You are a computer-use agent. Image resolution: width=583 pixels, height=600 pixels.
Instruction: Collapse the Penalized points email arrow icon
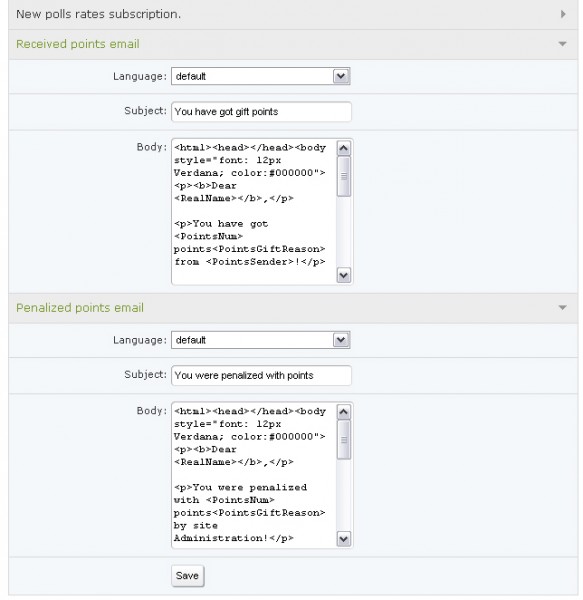pyautogui.click(x=562, y=308)
